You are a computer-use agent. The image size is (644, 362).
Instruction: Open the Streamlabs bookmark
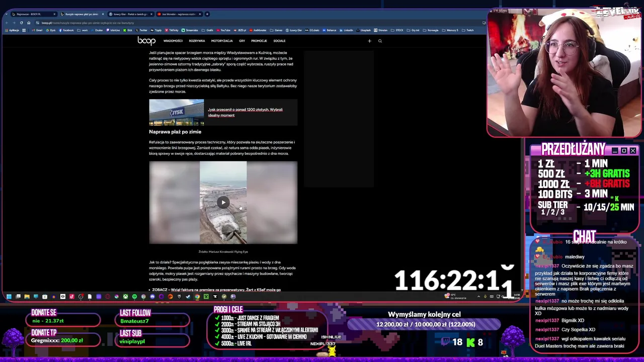pos(190,30)
